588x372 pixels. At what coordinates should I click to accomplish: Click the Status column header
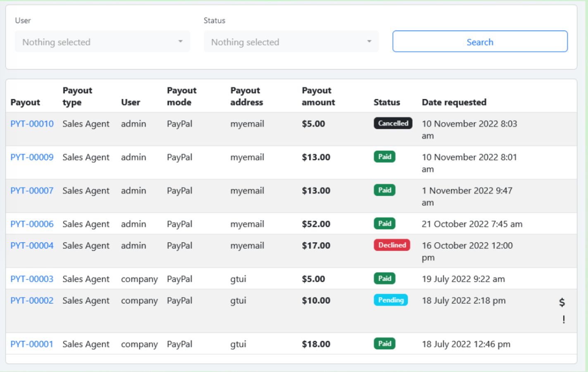coord(386,102)
